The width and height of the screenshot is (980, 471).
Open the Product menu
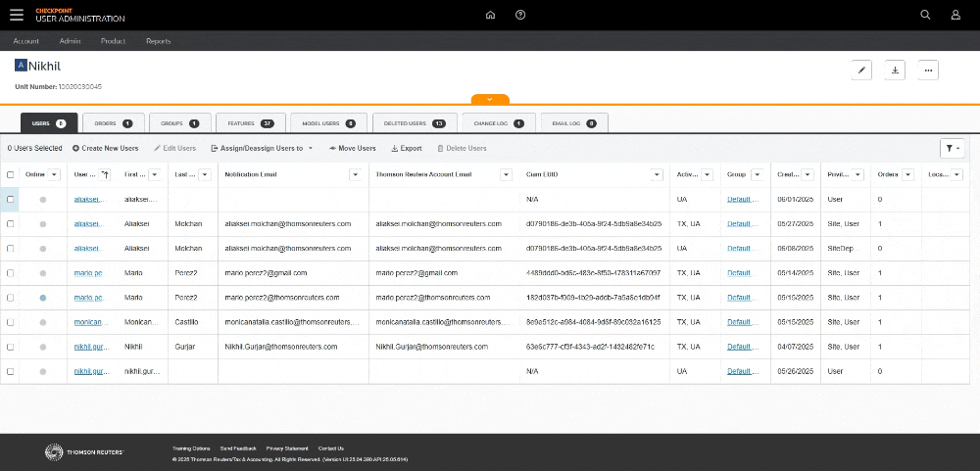[113, 41]
